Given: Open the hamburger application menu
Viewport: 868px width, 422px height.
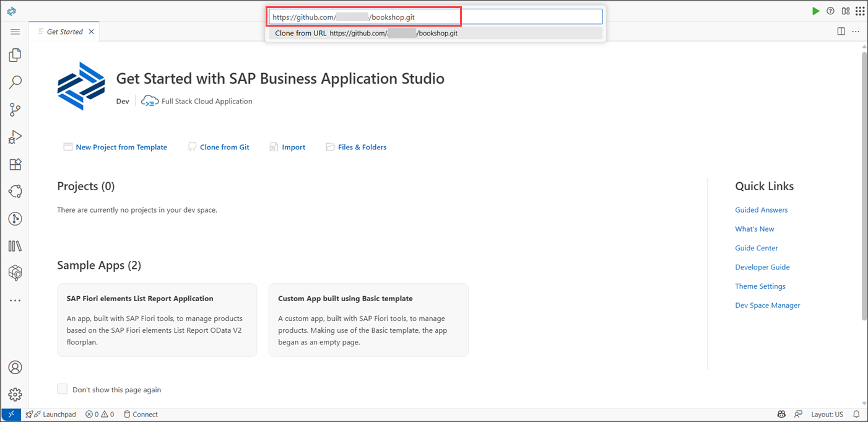Looking at the screenshot, I should pos(15,32).
